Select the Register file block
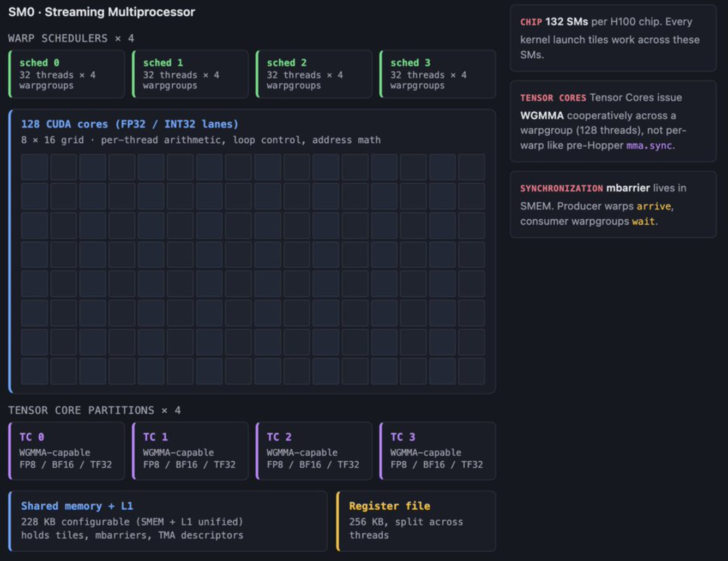 (417, 521)
